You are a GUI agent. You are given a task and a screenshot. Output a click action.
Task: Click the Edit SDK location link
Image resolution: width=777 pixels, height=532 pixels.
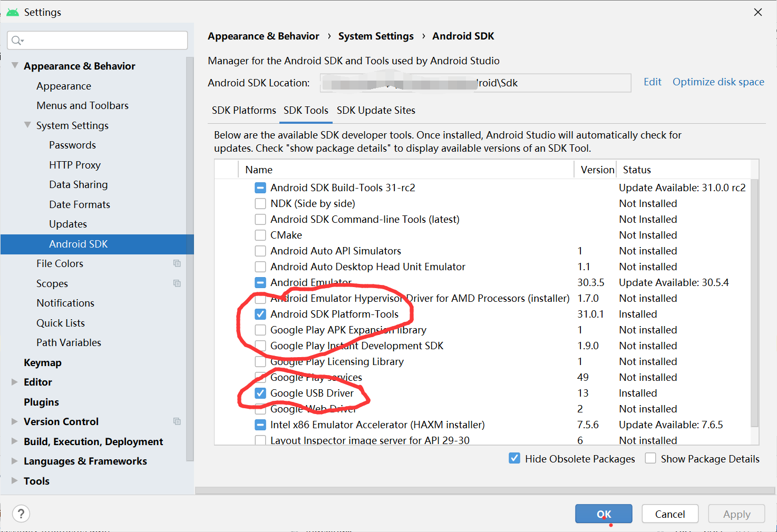[653, 82]
